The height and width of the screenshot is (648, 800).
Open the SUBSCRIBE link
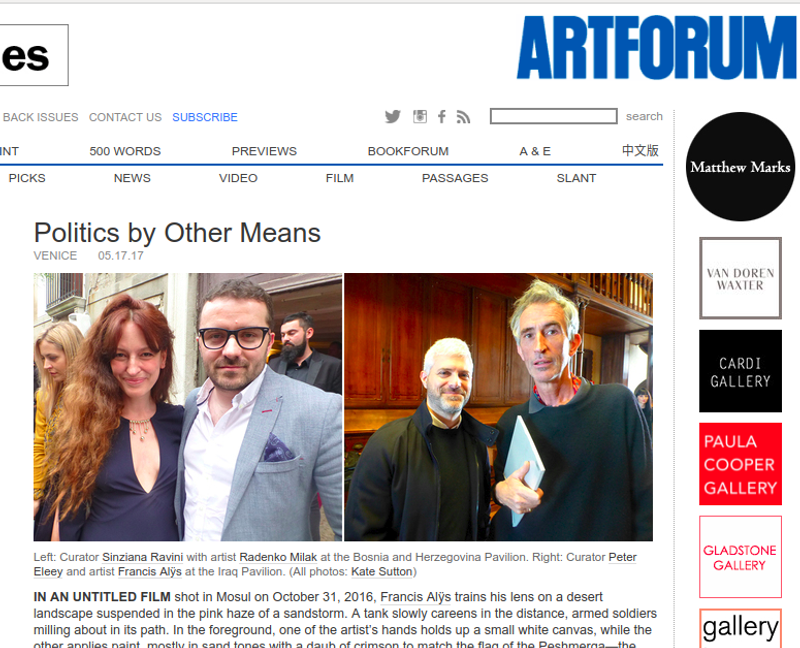205,117
